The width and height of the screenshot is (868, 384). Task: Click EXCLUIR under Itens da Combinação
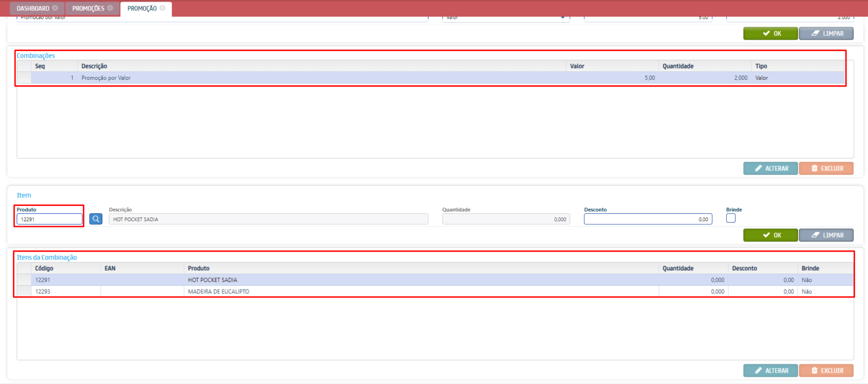point(826,370)
